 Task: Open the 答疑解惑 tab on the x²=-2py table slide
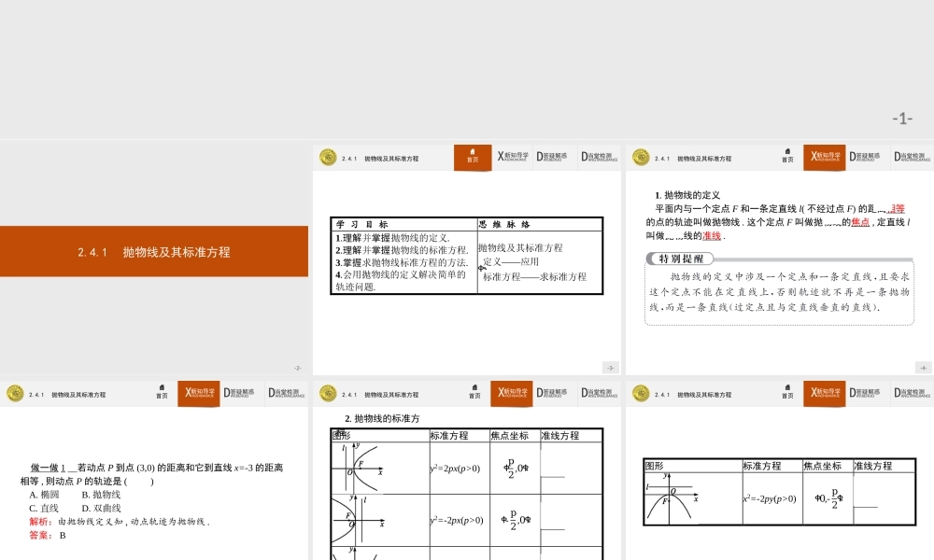pos(864,393)
